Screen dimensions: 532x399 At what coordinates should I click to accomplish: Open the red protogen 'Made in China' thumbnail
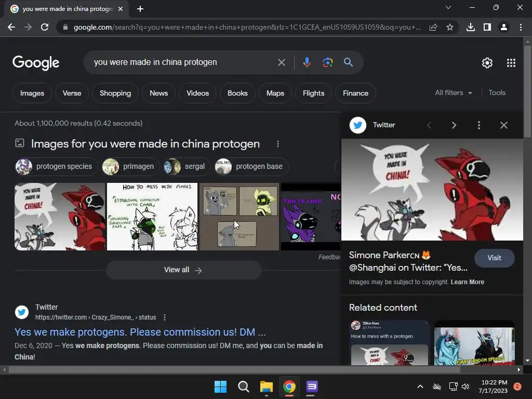[x=60, y=217]
